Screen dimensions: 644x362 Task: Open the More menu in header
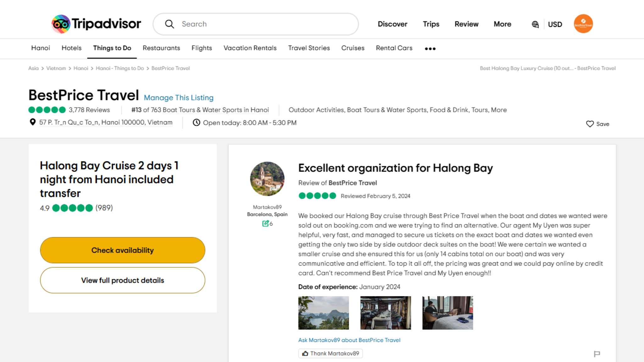coord(502,24)
